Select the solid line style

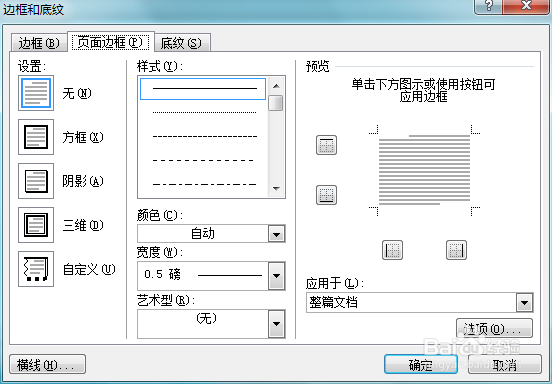[x=203, y=89]
